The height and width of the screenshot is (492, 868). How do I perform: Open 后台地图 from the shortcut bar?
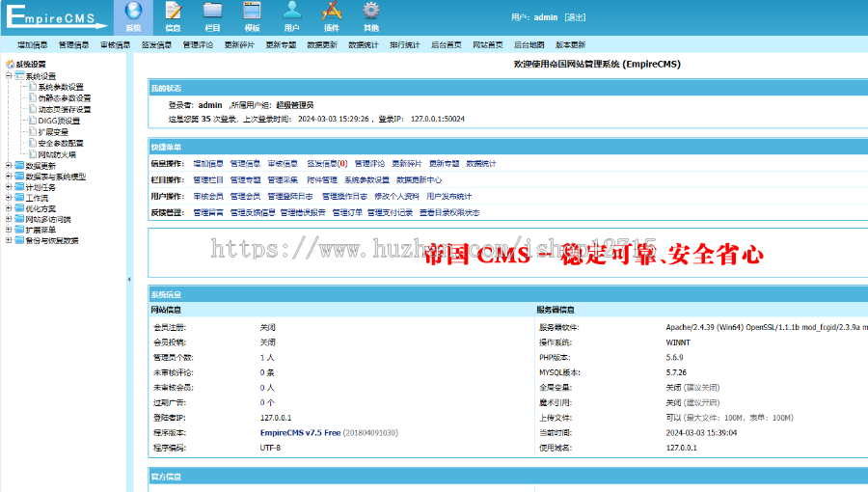529,44
